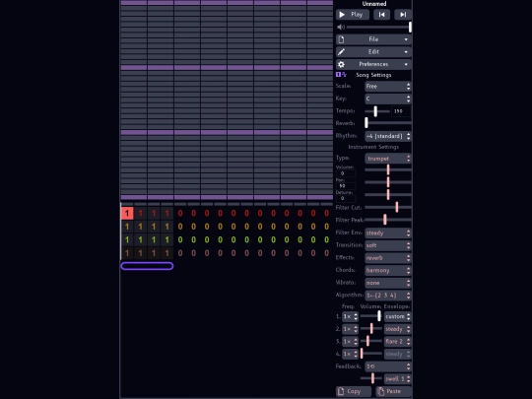The width and height of the screenshot is (532, 399).
Task: Copy the current pattern with Copy
Action: point(354,391)
